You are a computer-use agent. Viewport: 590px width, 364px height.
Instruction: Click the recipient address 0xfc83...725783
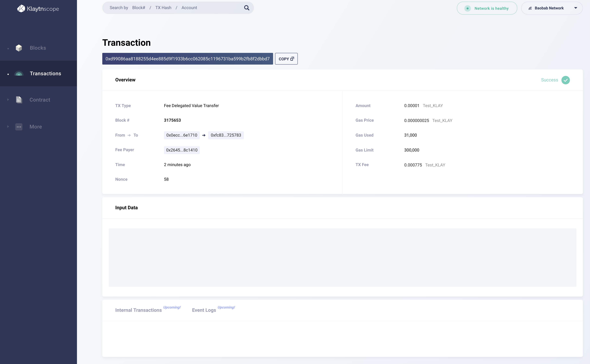click(226, 135)
